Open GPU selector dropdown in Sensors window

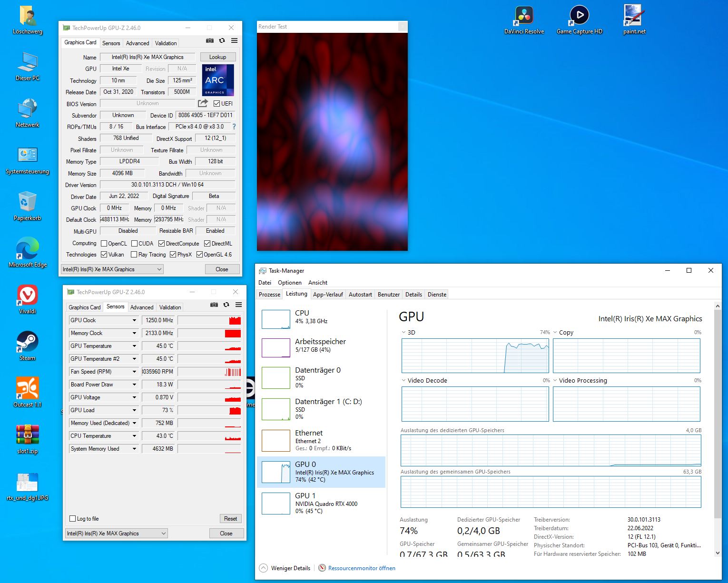[x=117, y=534]
